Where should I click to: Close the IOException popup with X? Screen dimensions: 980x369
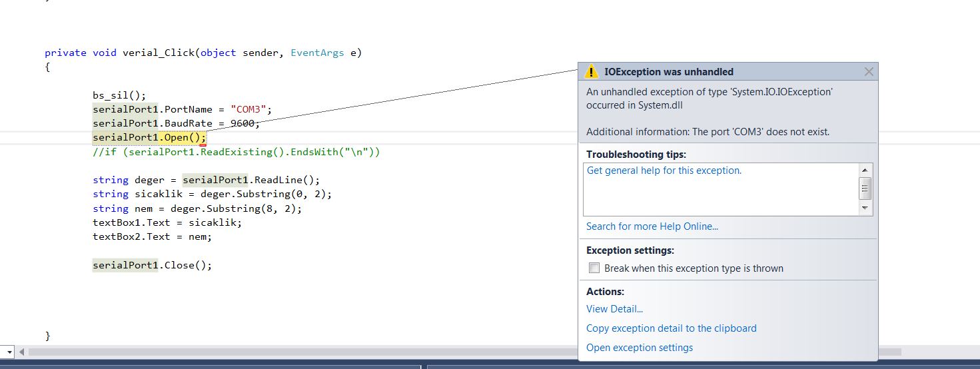pos(869,72)
